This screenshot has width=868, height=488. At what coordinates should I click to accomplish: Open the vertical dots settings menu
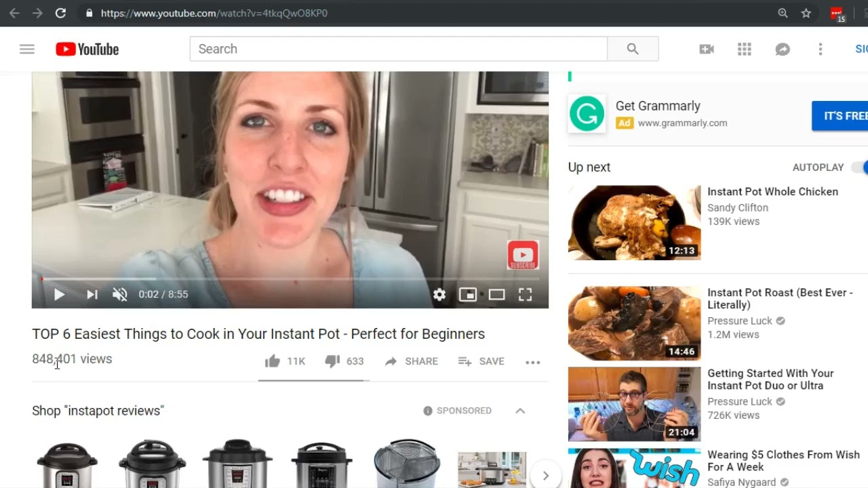click(x=821, y=49)
